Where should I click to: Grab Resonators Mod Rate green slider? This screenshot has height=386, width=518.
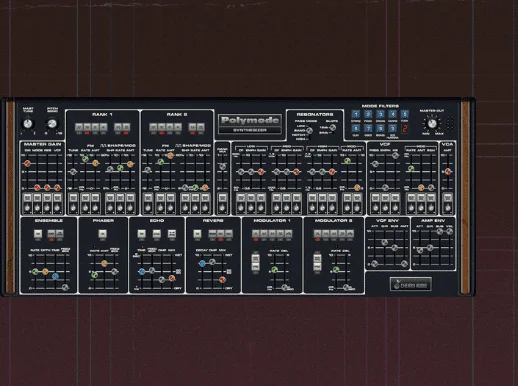click(x=347, y=161)
